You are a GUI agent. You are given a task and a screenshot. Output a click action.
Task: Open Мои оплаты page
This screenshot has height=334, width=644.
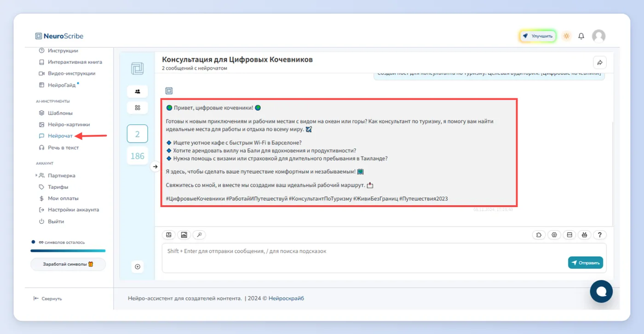(59, 198)
